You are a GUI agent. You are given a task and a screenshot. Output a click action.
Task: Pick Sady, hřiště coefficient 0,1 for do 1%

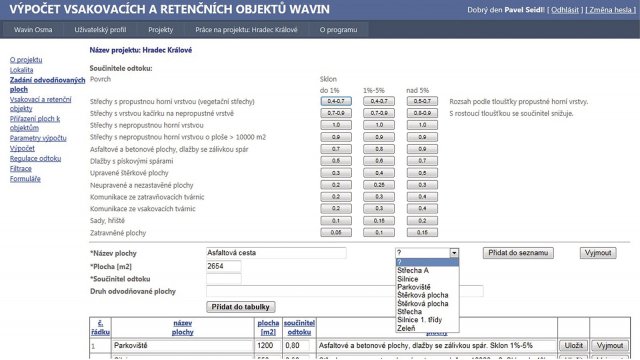point(336,220)
